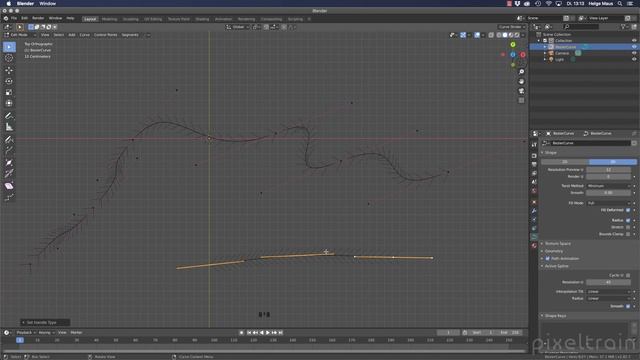The height and width of the screenshot is (360, 640).
Task: Click the viewport pan hand icon
Action: point(521,81)
